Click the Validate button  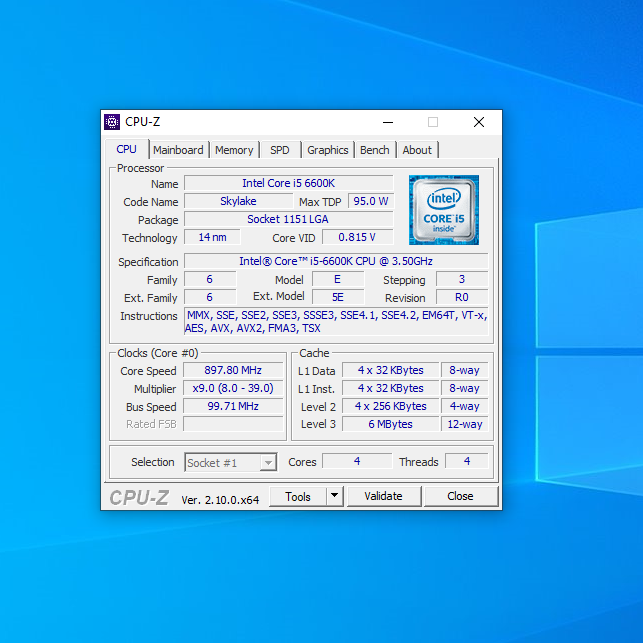coord(383,496)
